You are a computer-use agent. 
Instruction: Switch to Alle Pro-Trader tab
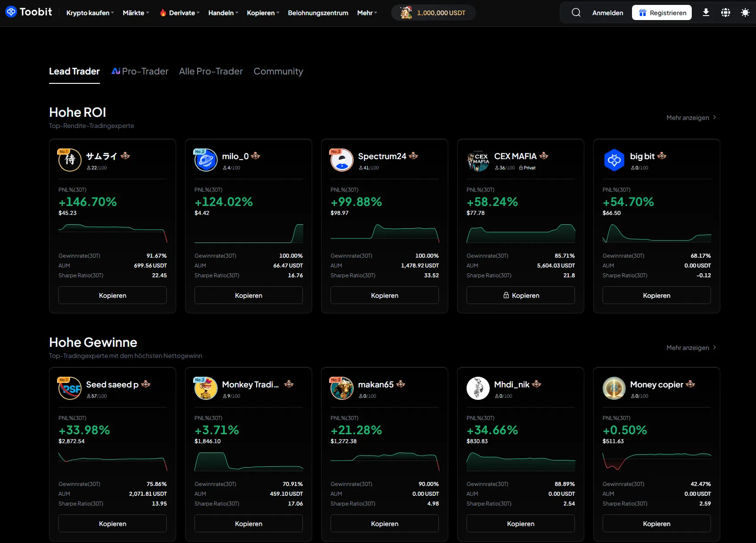click(211, 71)
